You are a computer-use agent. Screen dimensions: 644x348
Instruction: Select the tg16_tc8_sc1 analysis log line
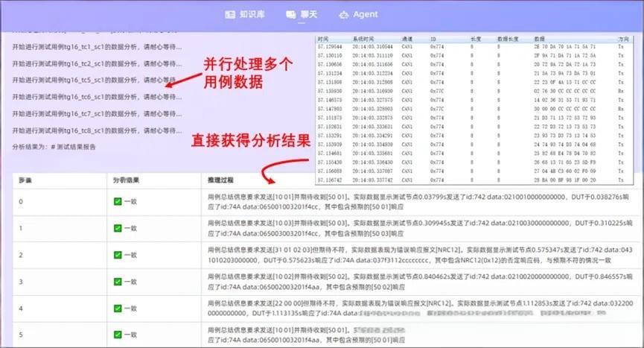click(97, 130)
